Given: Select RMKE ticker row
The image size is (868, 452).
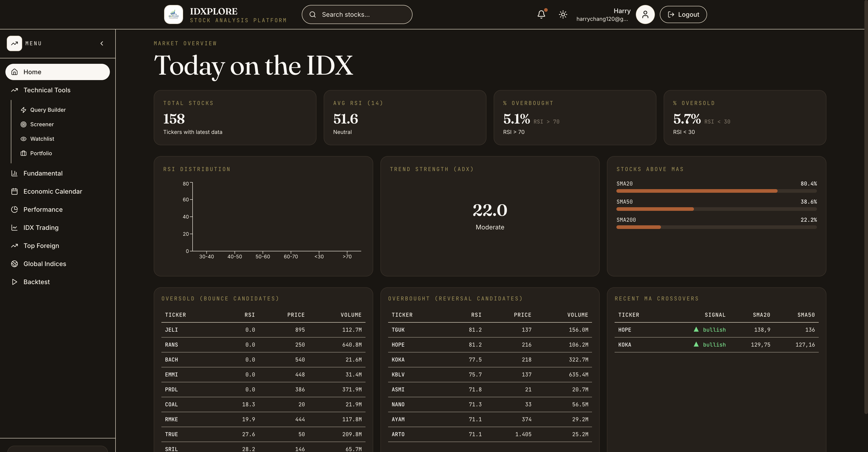Looking at the screenshot, I should 263,420.
